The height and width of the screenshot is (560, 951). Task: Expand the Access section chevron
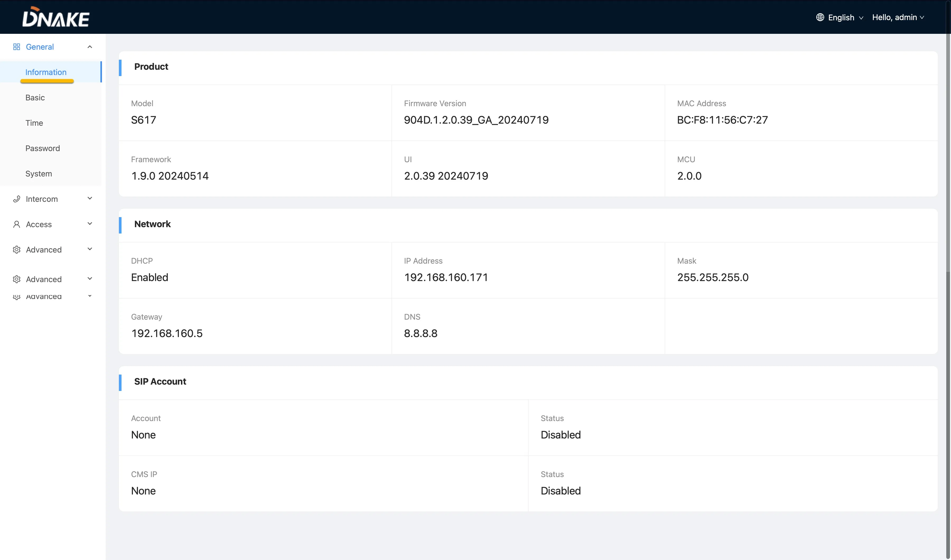click(x=90, y=224)
